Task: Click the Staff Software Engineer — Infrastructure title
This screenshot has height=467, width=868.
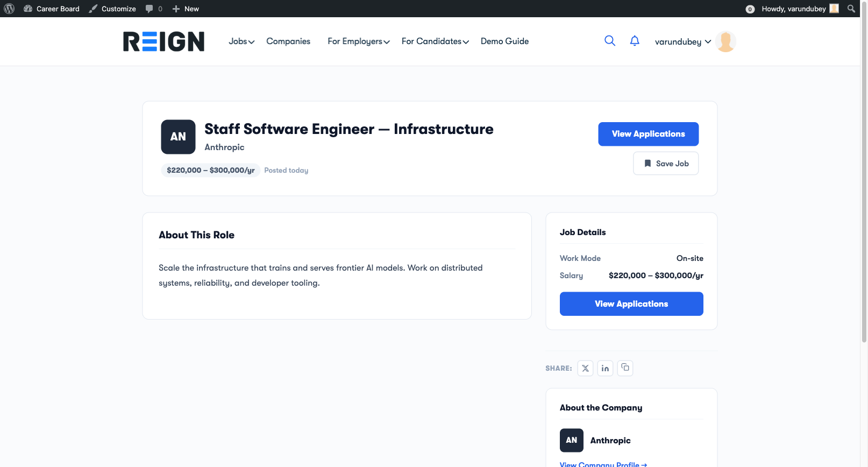Action: click(349, 129)
